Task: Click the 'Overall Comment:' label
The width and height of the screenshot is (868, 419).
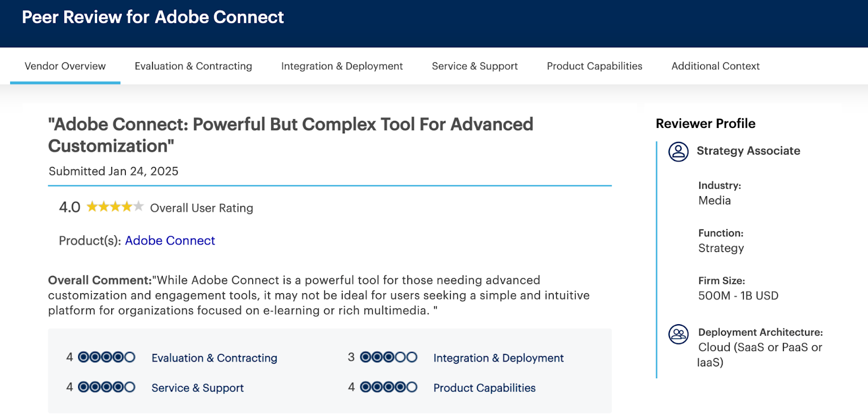Action: coord(100,280)
